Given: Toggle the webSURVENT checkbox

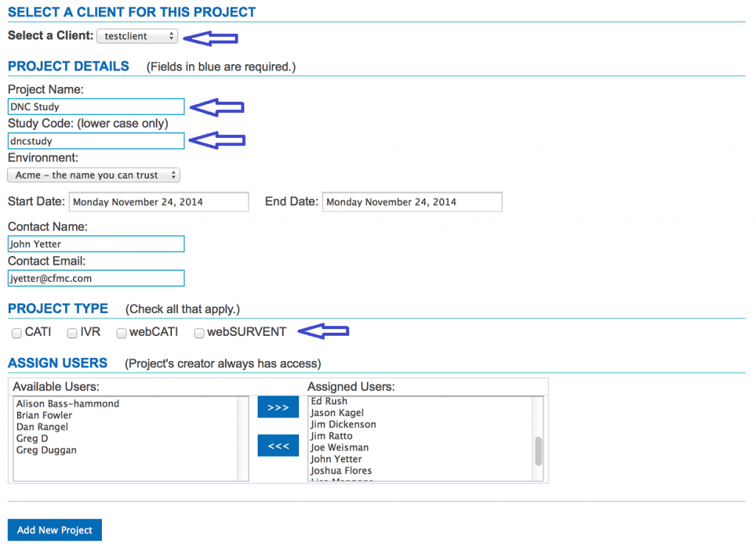Looking at the screenshot, I should point(199,334).
